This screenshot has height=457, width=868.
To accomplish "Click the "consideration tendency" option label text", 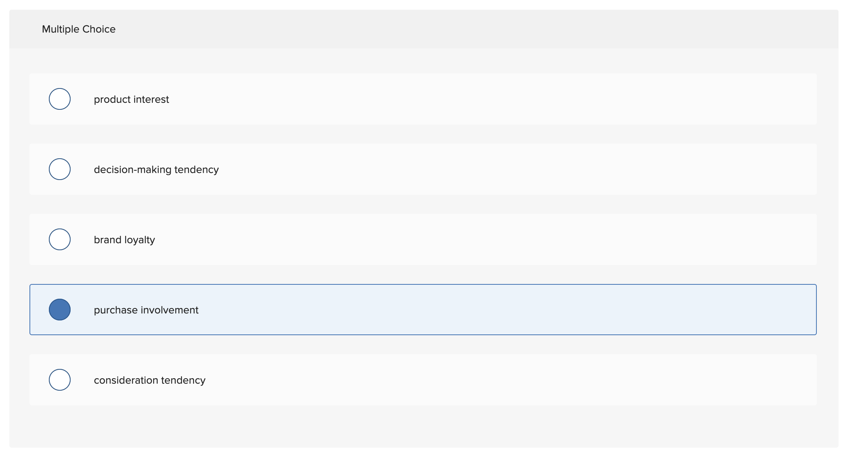I will pos(150,380).
